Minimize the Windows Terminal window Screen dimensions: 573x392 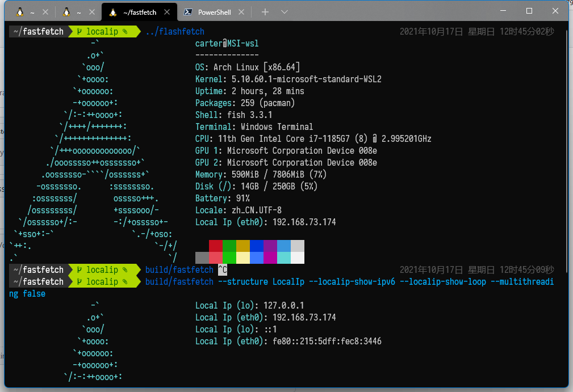(x=503, y=11)
